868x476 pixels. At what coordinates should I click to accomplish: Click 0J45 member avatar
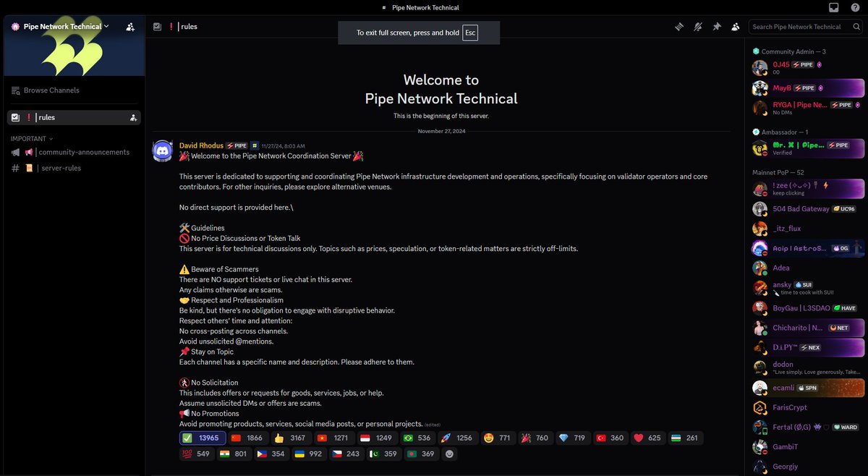759,68
